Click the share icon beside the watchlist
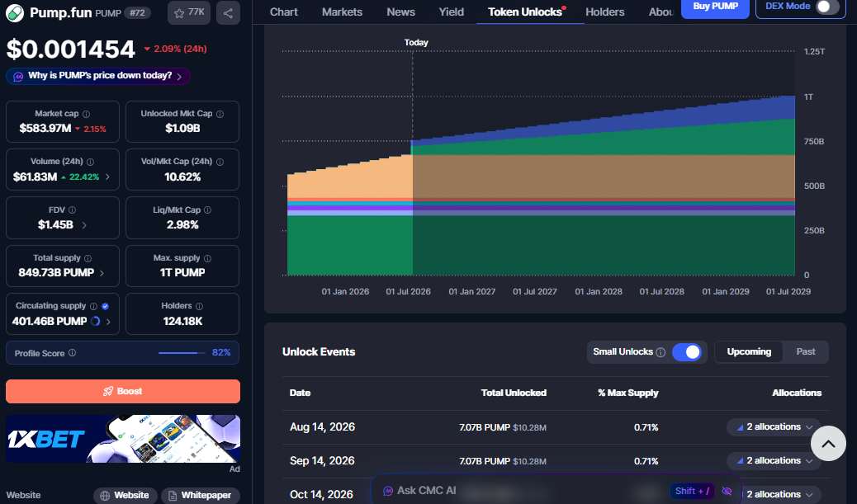Screen dimensions: 857x504 (228, 12)
